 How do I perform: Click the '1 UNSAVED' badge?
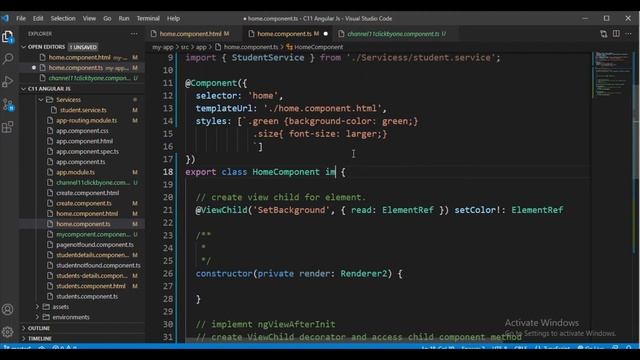pyautogui.click(x=83, y=47)
